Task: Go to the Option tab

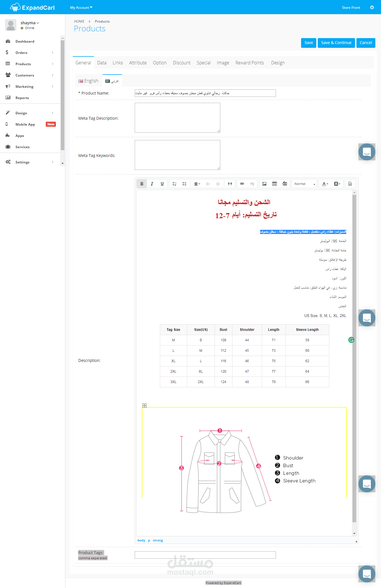Action: pos(160,63)
